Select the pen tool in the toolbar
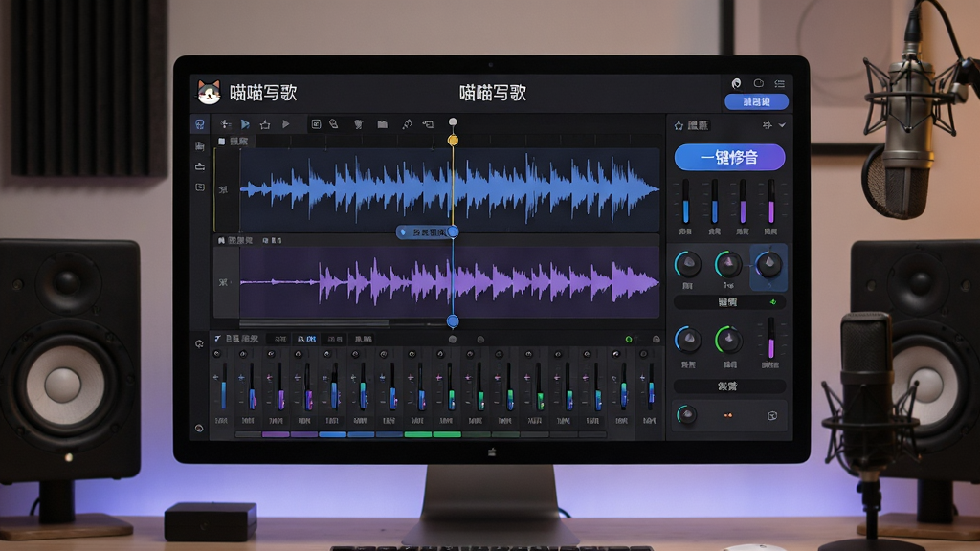Viewport: 980px width, 551px height. pyautogui.click(x=407, y=124)
